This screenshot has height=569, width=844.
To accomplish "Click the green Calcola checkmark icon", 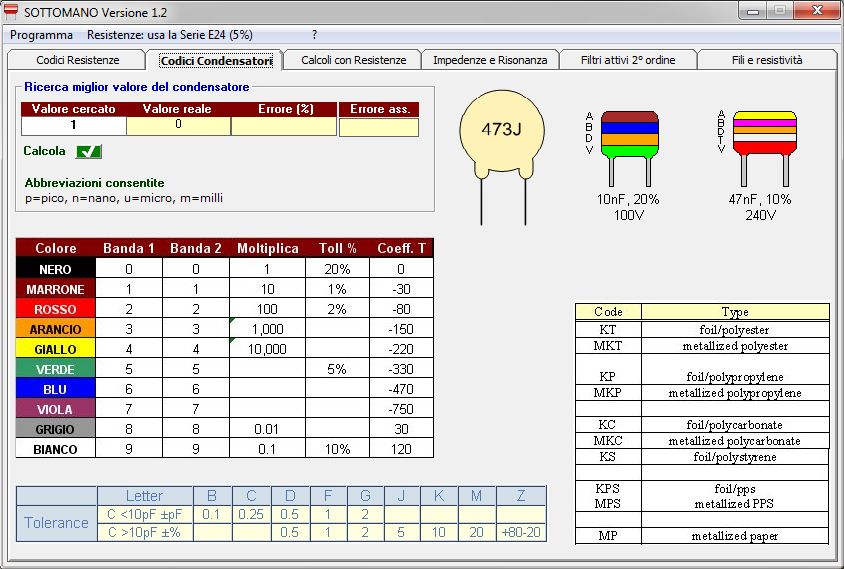I will [x=89, y=151].
